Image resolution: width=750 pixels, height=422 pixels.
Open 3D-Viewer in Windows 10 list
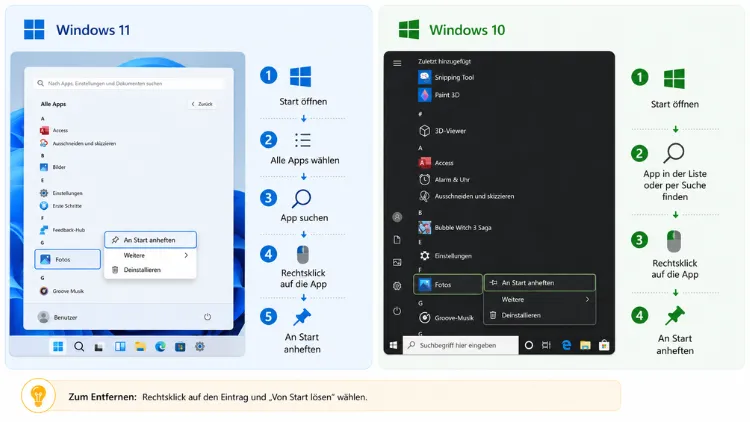point(442,131)
